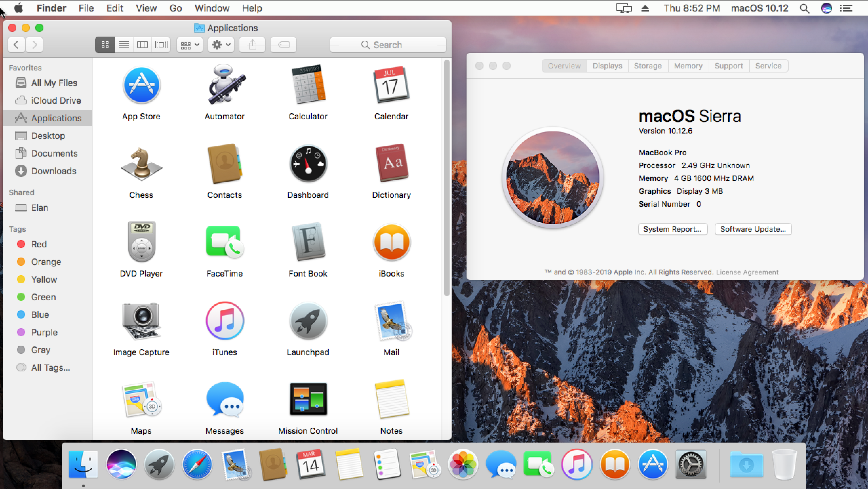Click the Software Update button

click(x=753, y=229)
